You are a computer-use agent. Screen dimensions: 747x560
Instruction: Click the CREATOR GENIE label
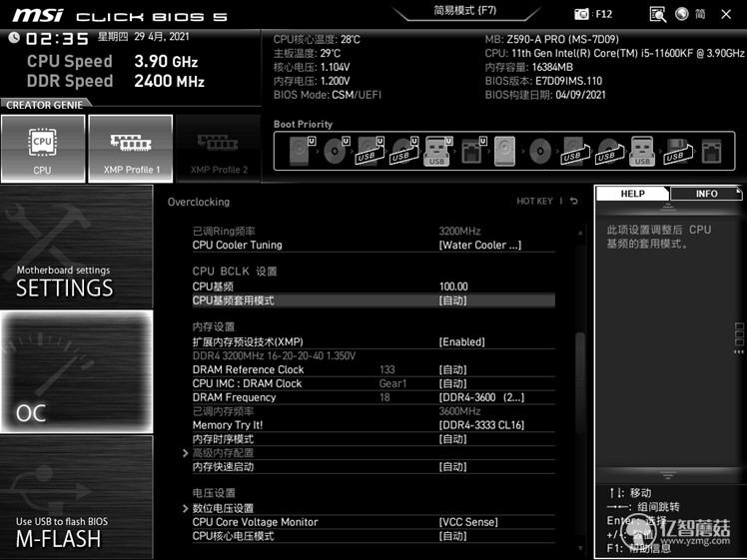click(x=44, y=105)
